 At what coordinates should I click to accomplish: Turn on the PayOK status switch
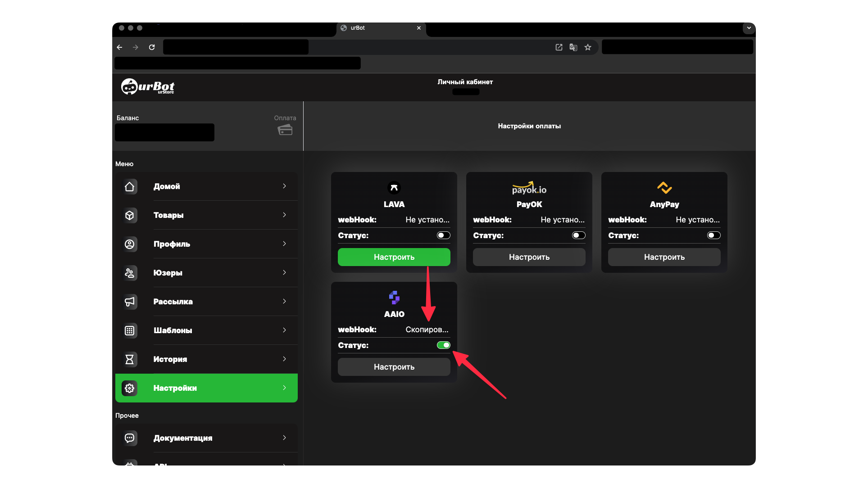(578, 235)
